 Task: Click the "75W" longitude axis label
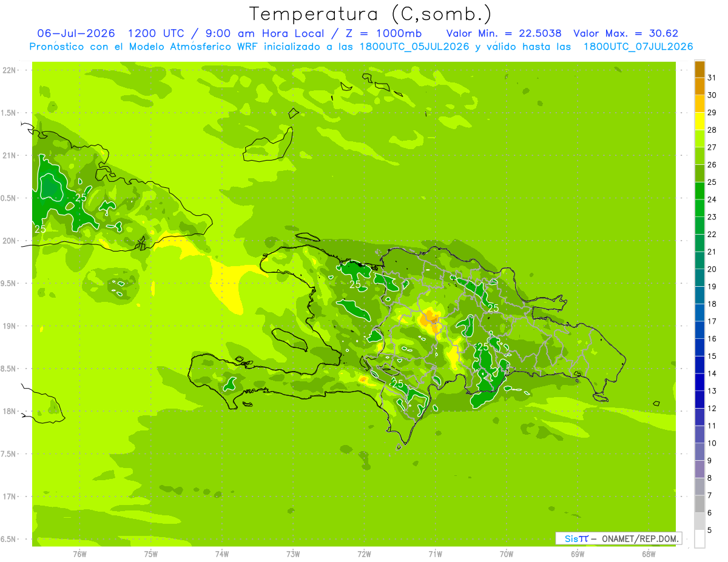[x=151, y=554]
